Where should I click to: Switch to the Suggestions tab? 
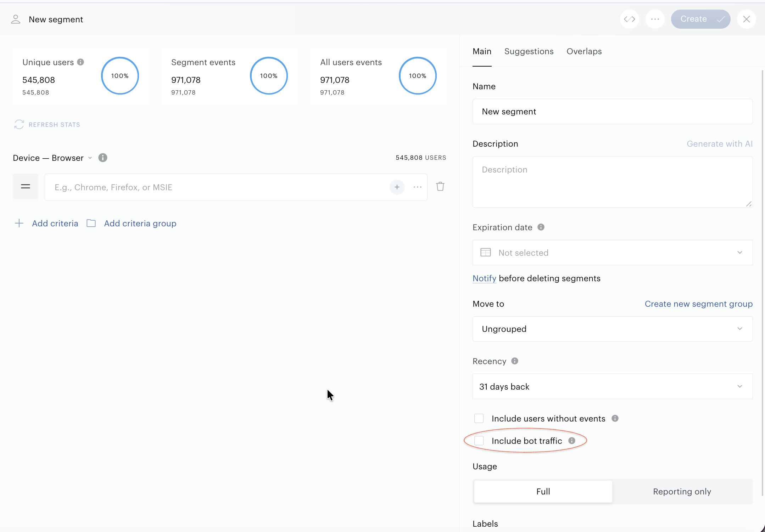coord(529,51)
